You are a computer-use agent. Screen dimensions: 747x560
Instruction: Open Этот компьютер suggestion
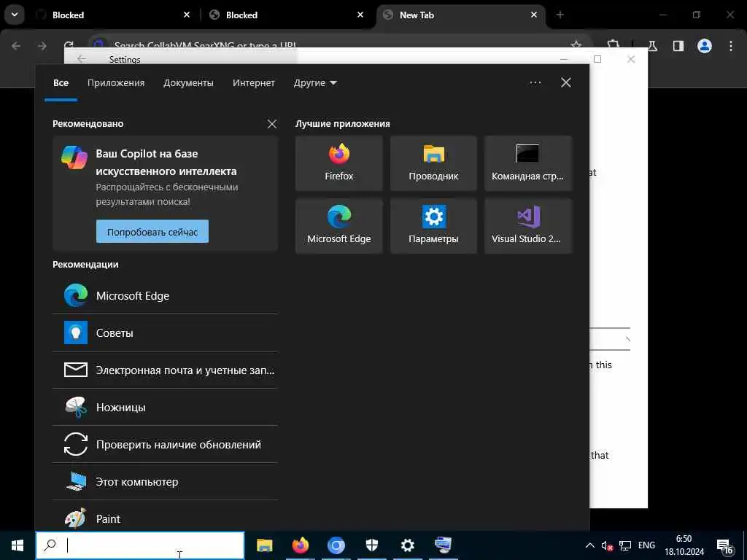click(x=165, y=481)
